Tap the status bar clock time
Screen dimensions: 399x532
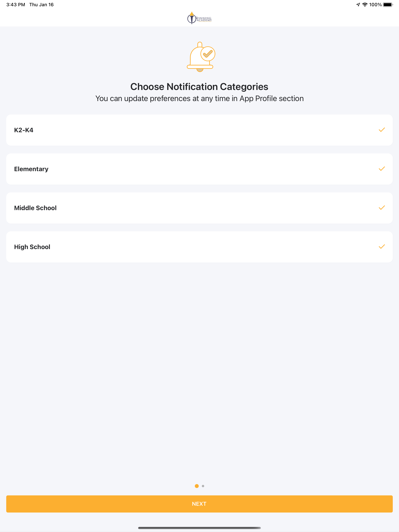(x=16, y=4)
